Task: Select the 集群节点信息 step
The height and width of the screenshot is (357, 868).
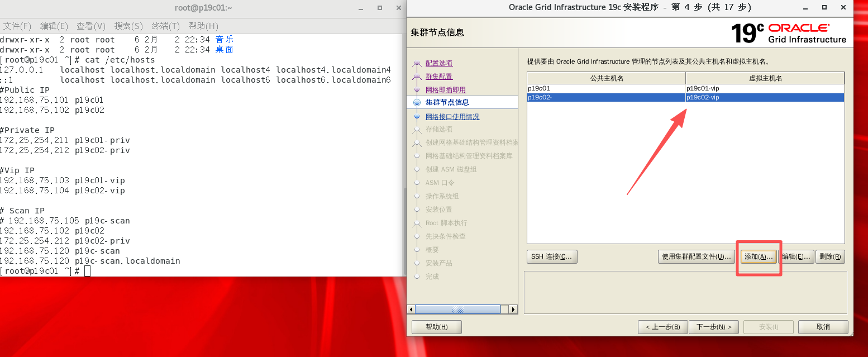Action: [x=447, y=102]
